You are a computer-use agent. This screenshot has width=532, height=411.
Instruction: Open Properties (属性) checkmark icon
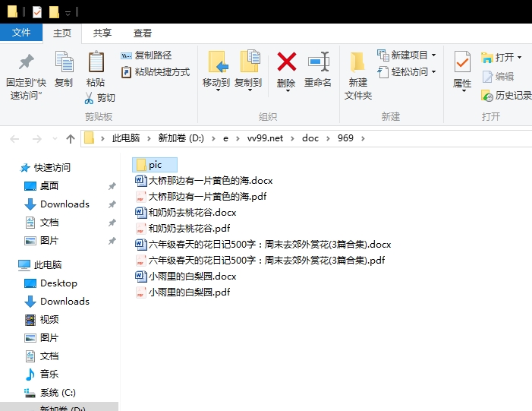coord(462,62)
